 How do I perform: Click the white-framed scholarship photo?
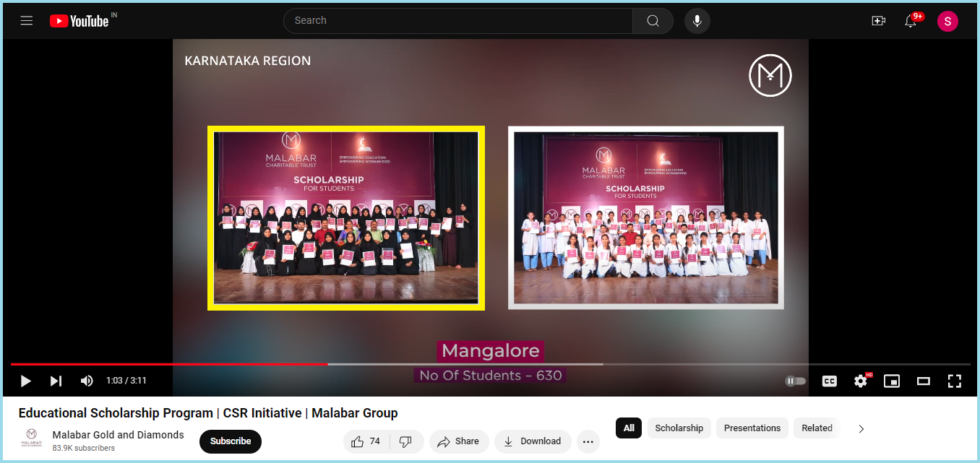(x=646, y=217)
